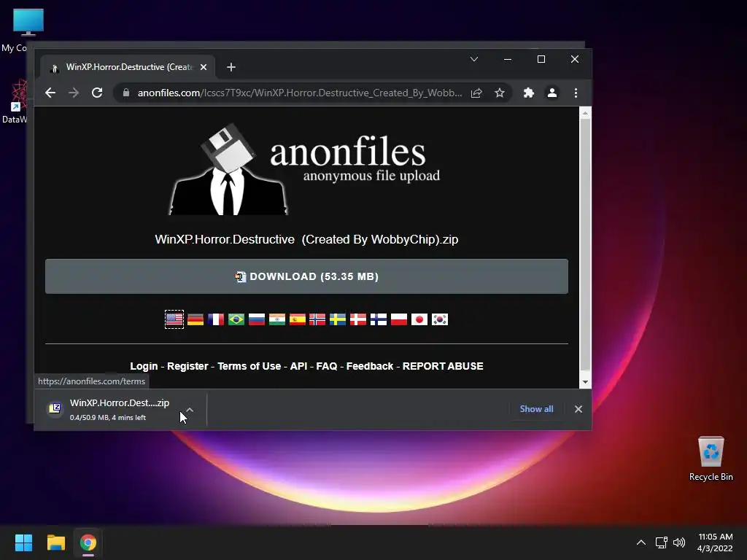Select the French flag language
This screenshot has width=747, height=560.
(216, 319)
